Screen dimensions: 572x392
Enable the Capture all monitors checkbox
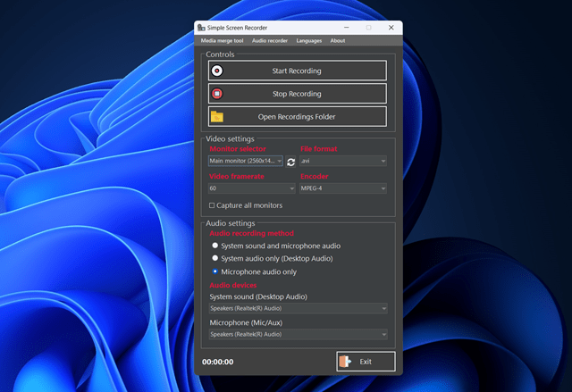coord(212,205)
